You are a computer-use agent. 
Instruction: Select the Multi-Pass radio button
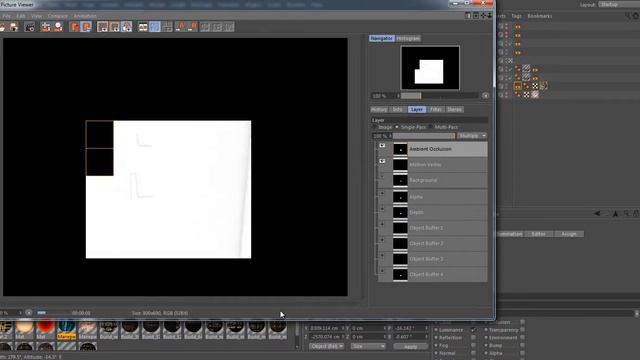pyautogui.click(x=431, y=127)
